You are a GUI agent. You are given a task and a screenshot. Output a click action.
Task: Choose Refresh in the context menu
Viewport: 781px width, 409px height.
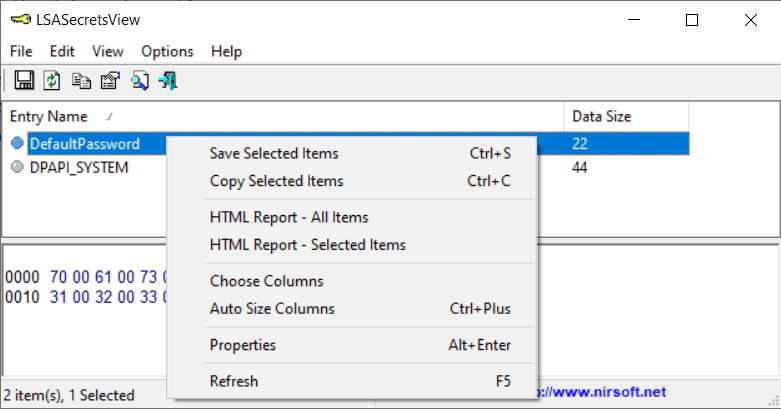coord(352,381)
